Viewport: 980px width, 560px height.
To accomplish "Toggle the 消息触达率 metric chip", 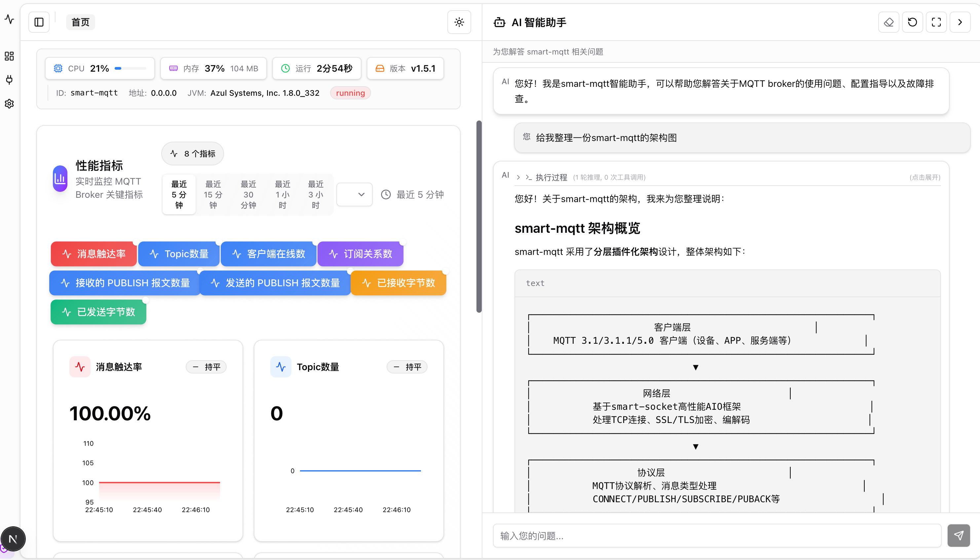I will point(94,254).
